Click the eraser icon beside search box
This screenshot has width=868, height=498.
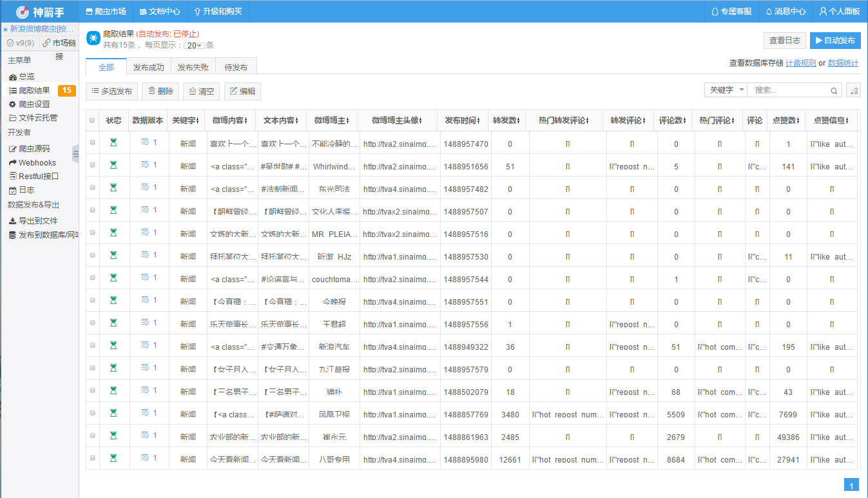coord(854,90)
